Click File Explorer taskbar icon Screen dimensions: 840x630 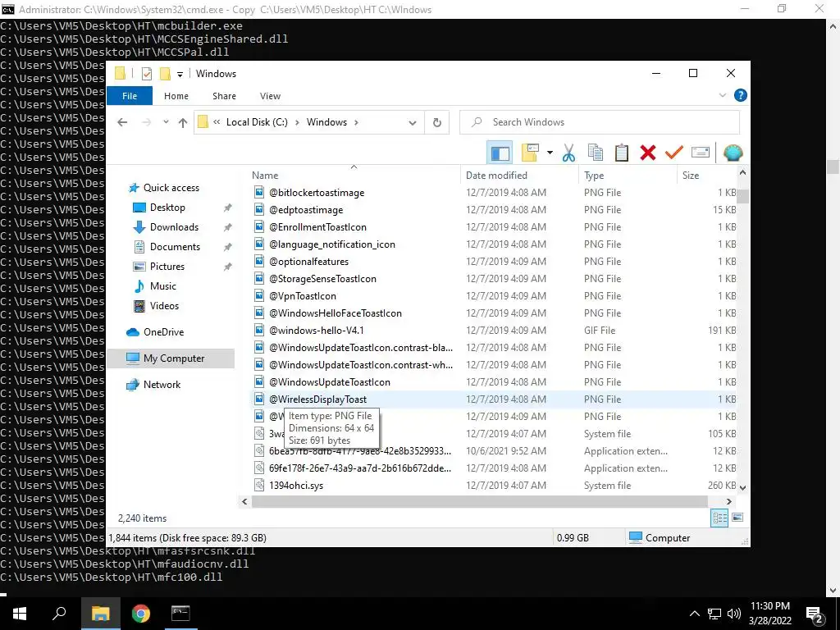(x=100, y=614)
